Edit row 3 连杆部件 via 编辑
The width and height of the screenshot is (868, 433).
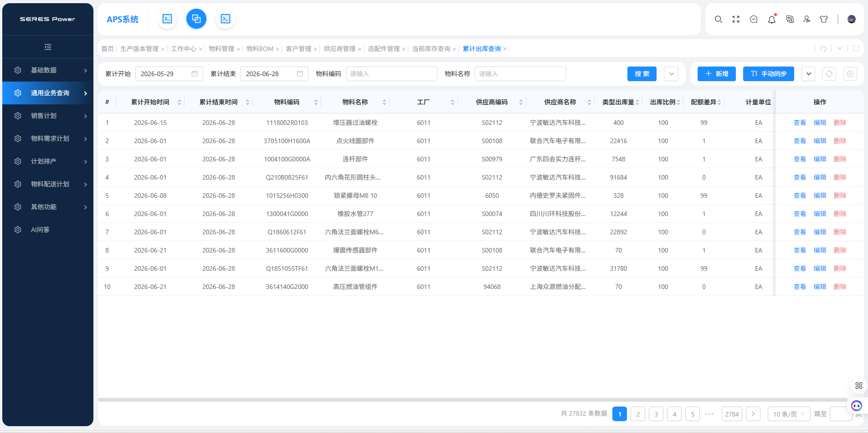[x=820, y=159]
